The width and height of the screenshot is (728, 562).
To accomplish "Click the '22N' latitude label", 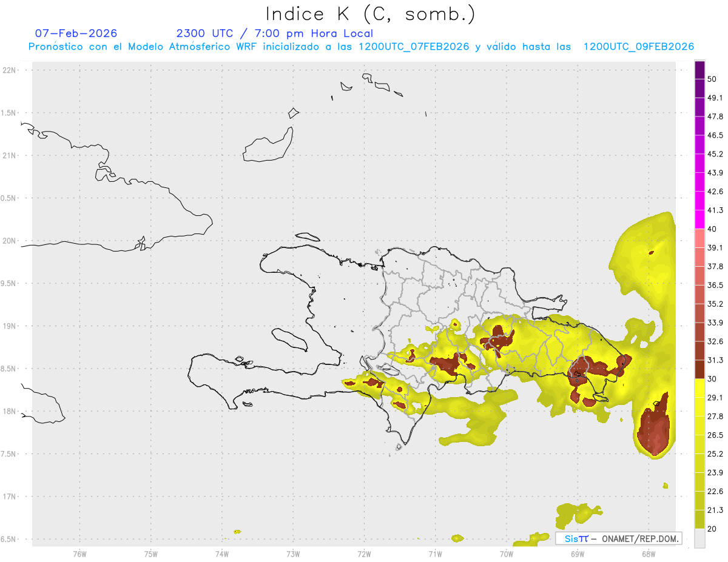I will [10, 70].
